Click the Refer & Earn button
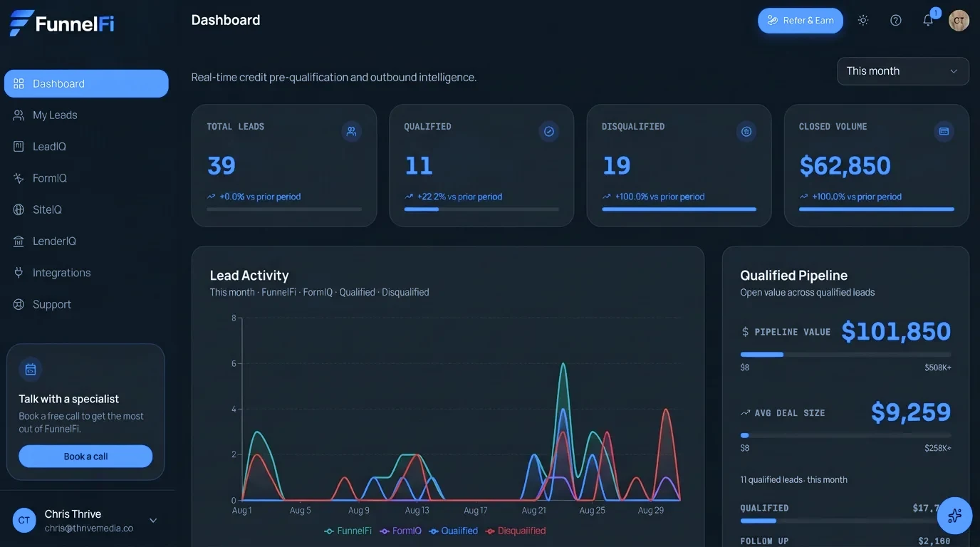 (801, 21)
